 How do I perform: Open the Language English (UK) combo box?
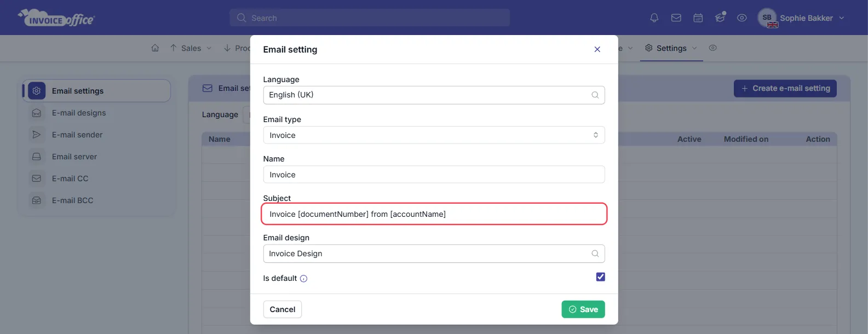(434, 95)
